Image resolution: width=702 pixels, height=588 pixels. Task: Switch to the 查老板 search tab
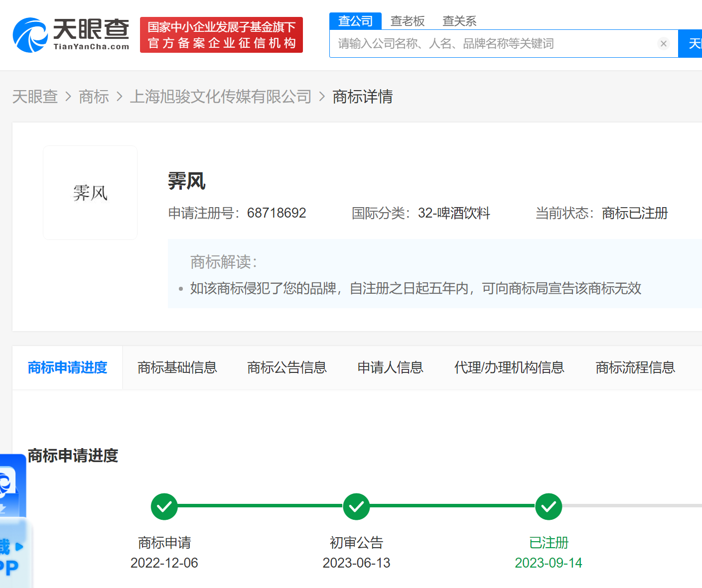click(x=408, y=21)
